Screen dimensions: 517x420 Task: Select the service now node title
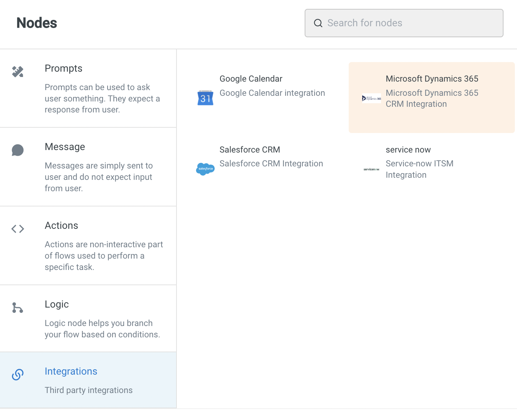click(x=408, y=150)
